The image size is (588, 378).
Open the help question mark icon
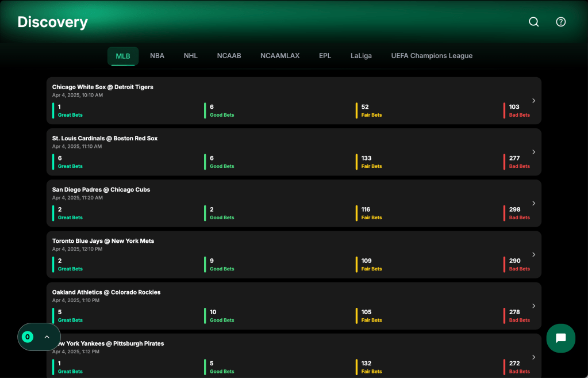click(560, 22)
